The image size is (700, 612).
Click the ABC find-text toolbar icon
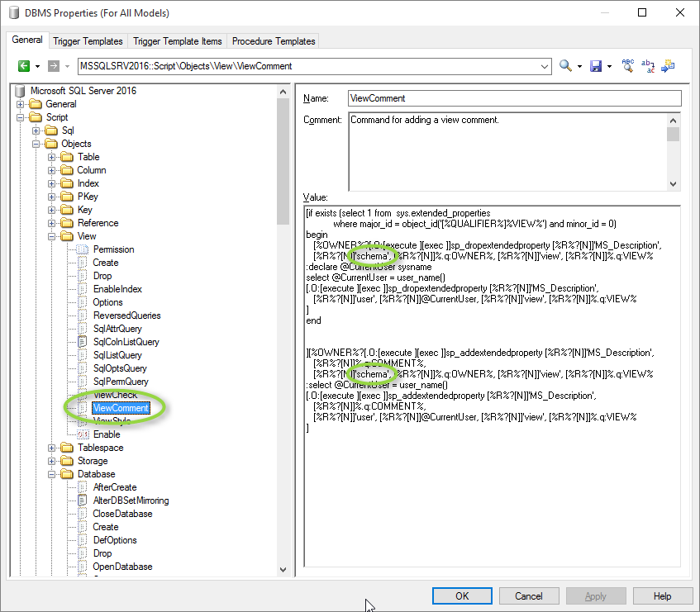(x=628, y=66)
